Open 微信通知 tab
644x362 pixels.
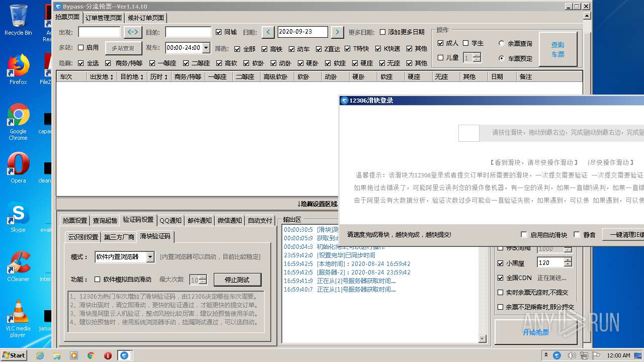tap(229, 221)
